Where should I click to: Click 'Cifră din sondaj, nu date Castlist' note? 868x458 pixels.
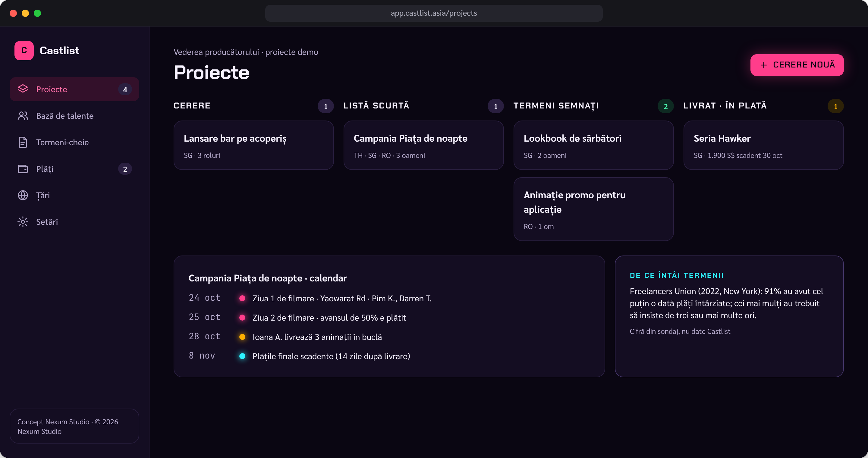point(680,331)
